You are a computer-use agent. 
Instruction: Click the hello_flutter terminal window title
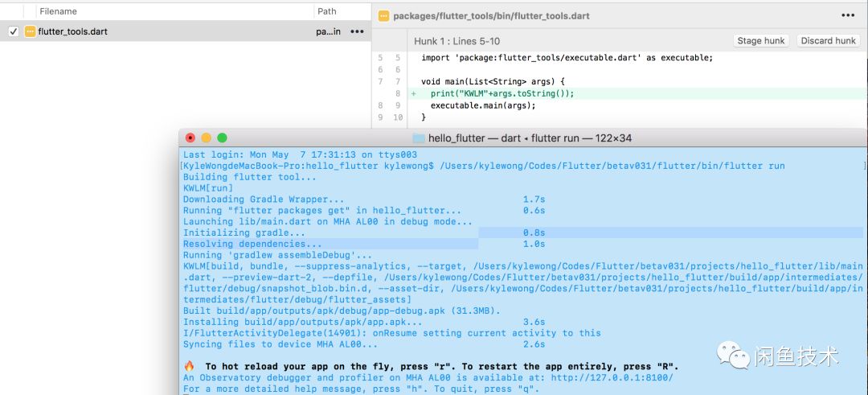pyautogui.click(x=530, y=138)
